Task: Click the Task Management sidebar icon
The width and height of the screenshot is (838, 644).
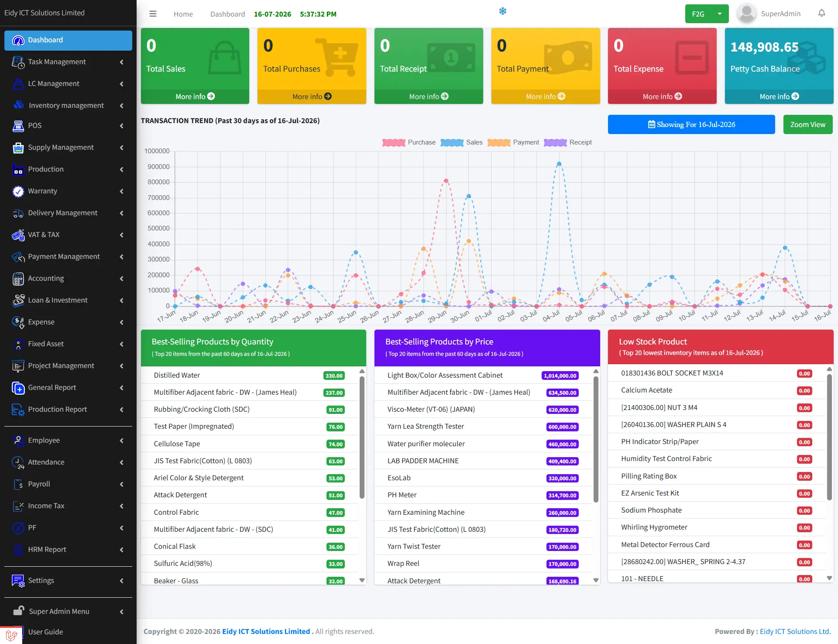Action: point(18,62)
